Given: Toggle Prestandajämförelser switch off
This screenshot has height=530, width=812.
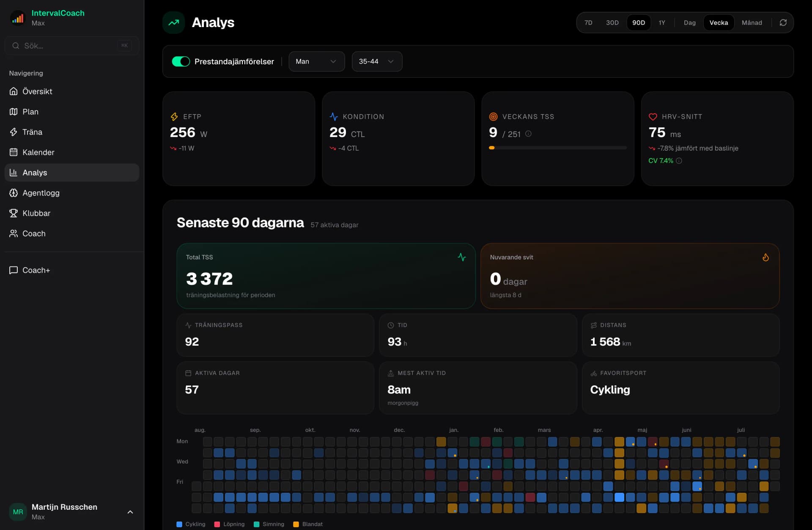Looking at the screenshot, I should coord(181,62).
